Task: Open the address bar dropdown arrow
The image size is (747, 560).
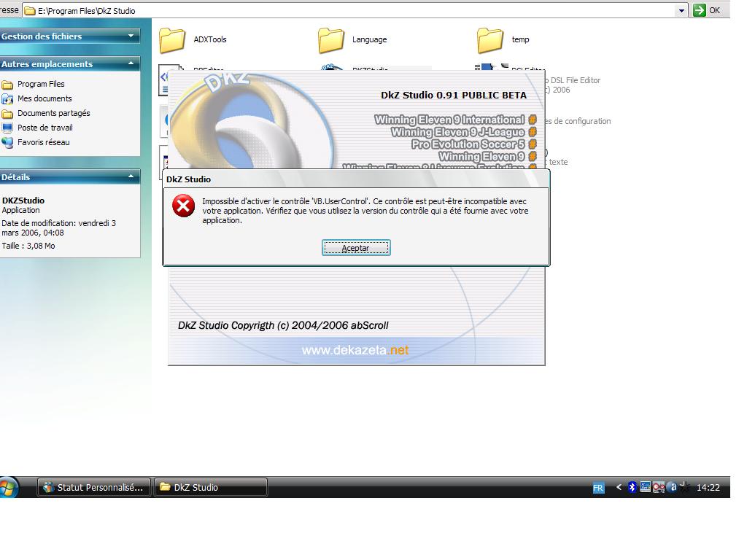Action: 682,10
